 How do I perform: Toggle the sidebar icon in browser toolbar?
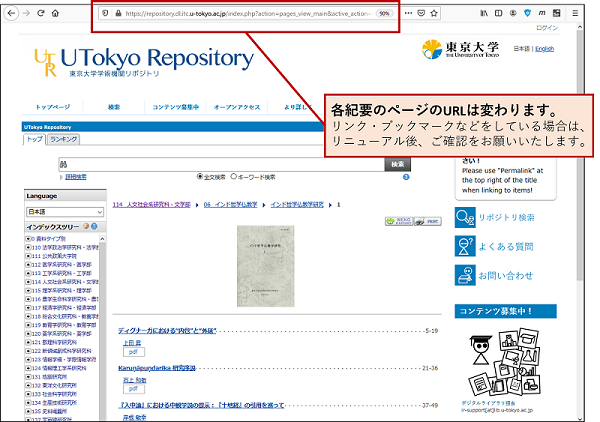coord(498,13)
